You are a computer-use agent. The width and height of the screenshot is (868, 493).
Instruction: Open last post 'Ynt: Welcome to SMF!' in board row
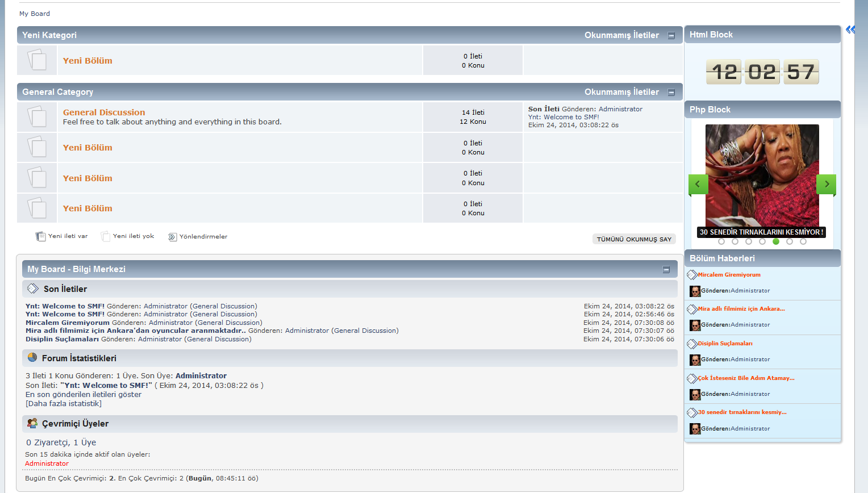pyautogui.click(x=564, y=117)
